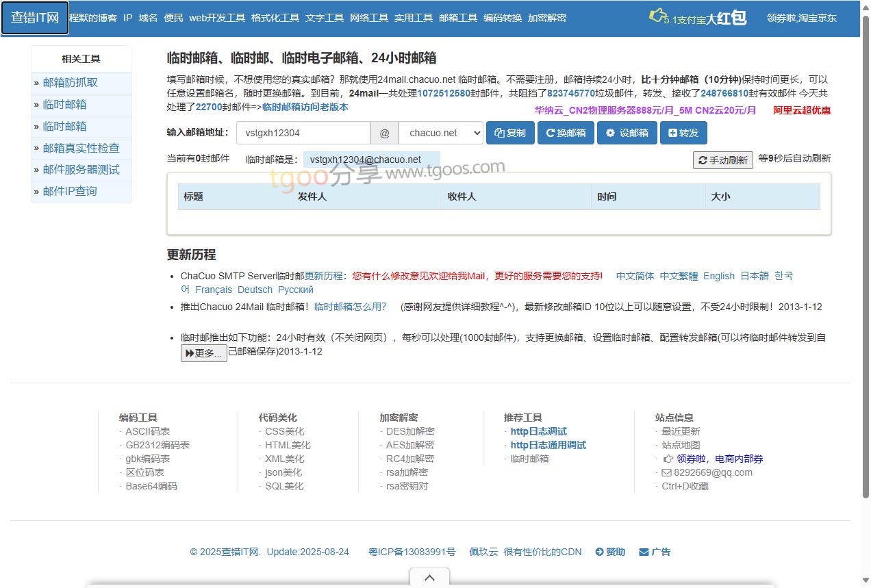Open the JSON美化 footer link
The height and width of the screenshot is (588, 871).
tap(283, 472)
